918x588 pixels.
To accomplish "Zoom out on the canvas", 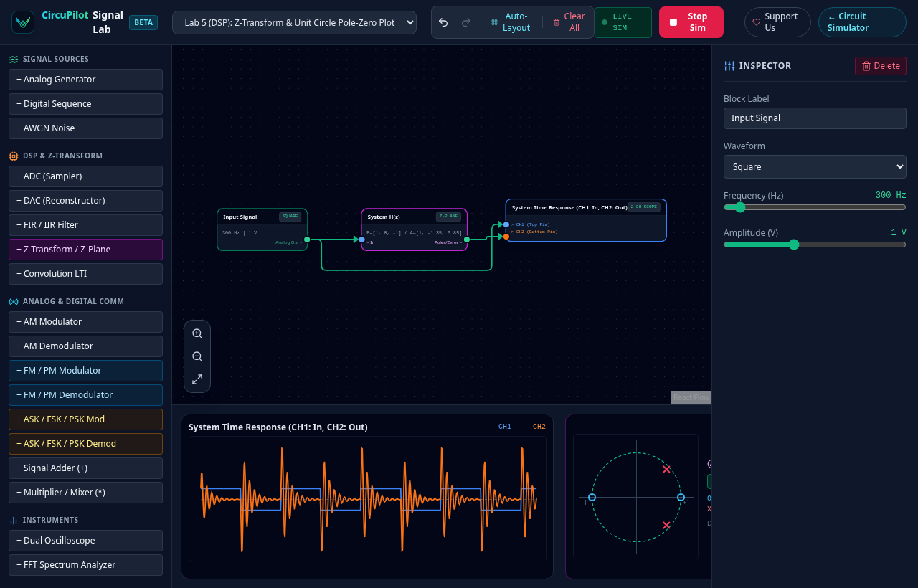I will tap(197, 356).
